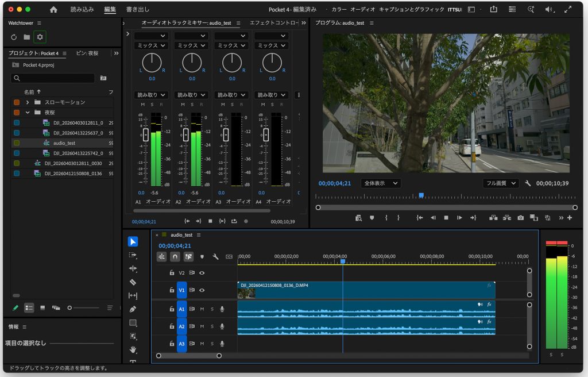Viewport: 588px width, 377px height.
Task: Click the stop button in program monitor
Action: [x=446, y=218]
